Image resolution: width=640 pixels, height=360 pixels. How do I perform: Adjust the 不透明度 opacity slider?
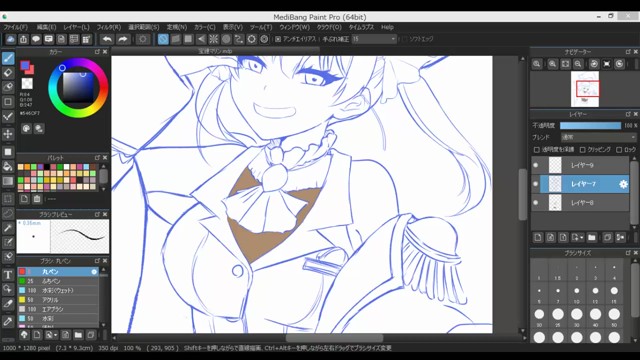tap(591, 125)
